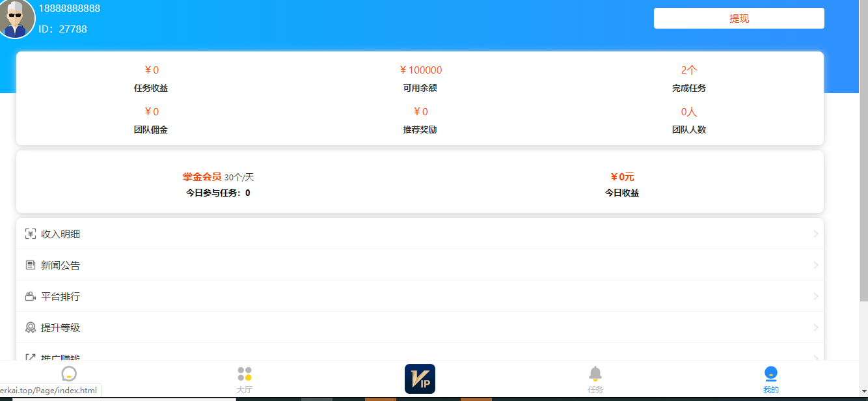Click the 2个 完成任务 stat

[688, 70]
